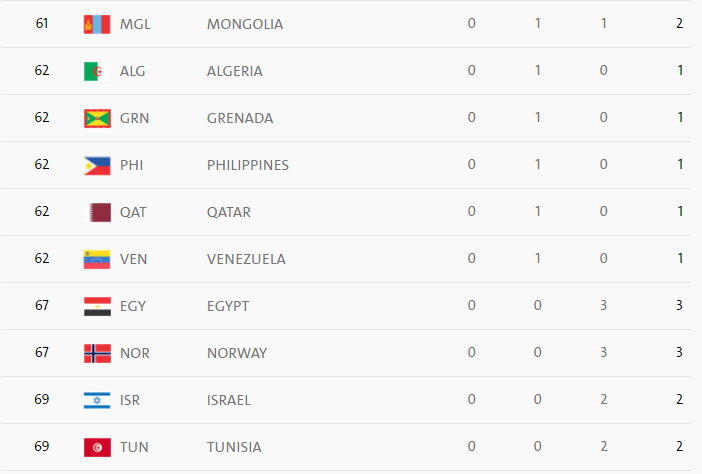Click the Philippines flag icon

tap(96, 165)
